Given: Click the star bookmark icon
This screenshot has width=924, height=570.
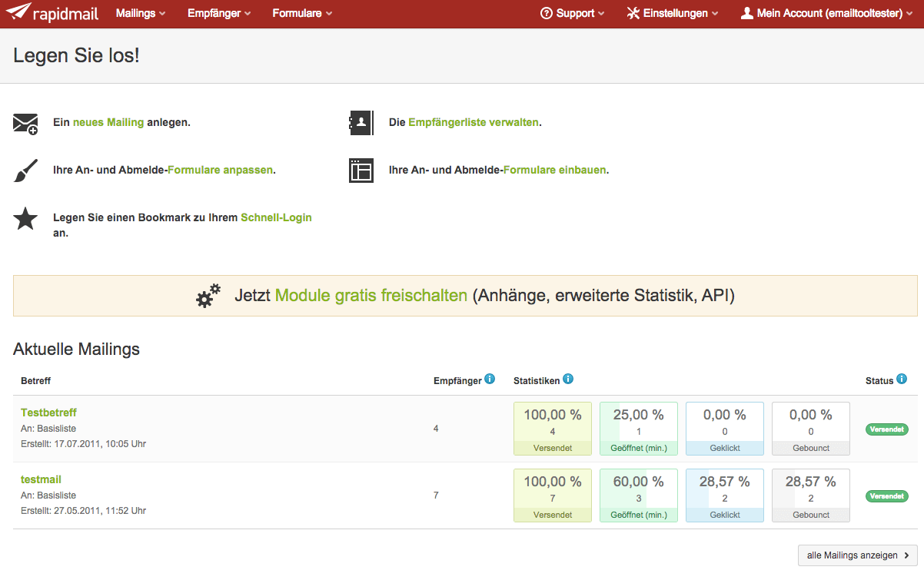Looking at the screenshot, I should click(25, 218).
